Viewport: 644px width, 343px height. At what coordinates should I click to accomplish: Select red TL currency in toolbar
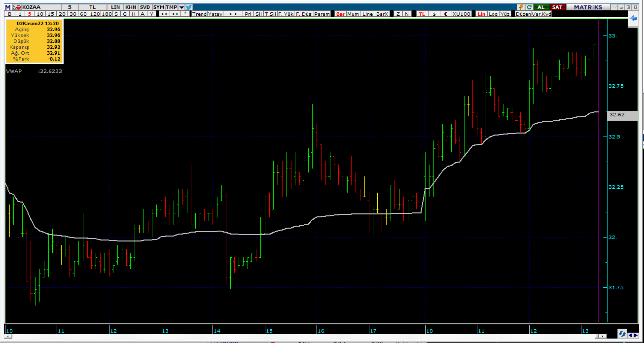click(422, 14)
